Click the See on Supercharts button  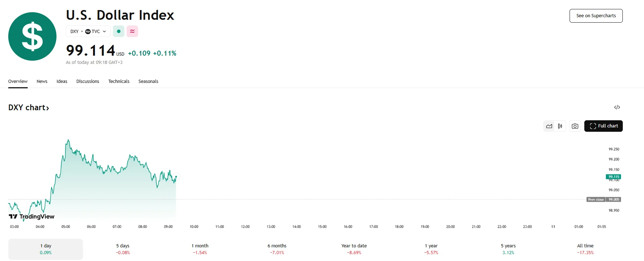(x=596, y=16)
